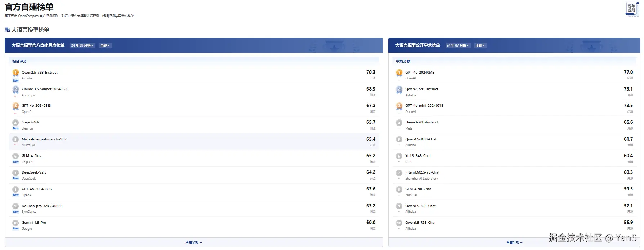The image size is (644, 250).
Task: Click the Llama3-70B-Instruct model name
Action: [422, 122]
